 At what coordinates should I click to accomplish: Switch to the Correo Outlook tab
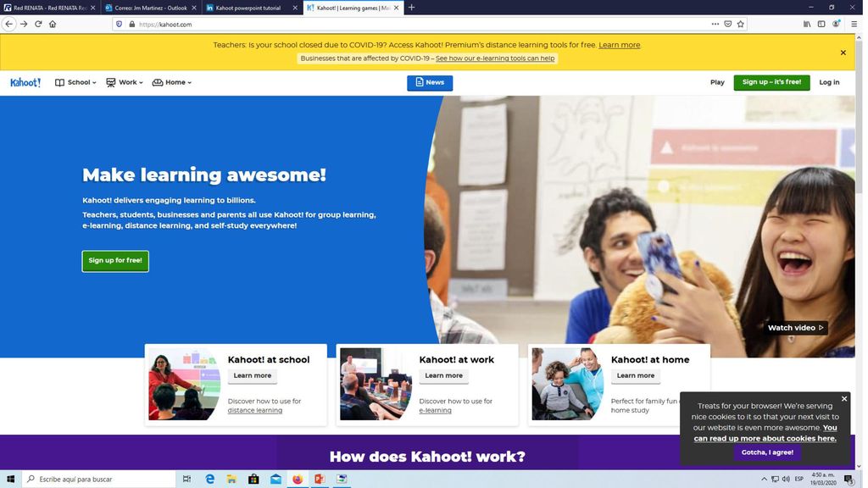point(151,8)
